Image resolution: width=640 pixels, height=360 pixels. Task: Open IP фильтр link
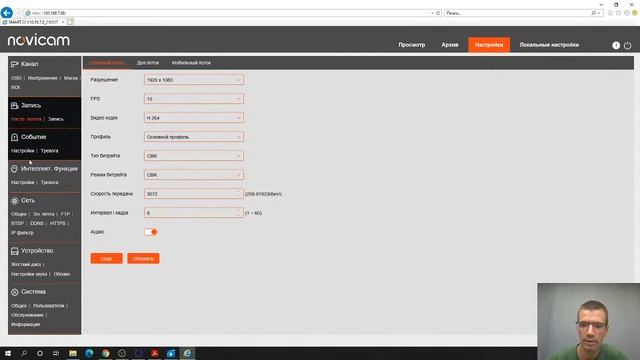(22, 233)
